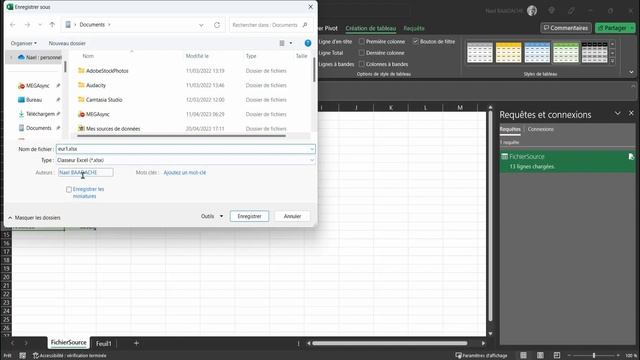Expand the address bar path dropdown
The width and height of the screenshot is (640, 360).
[201, 25]
